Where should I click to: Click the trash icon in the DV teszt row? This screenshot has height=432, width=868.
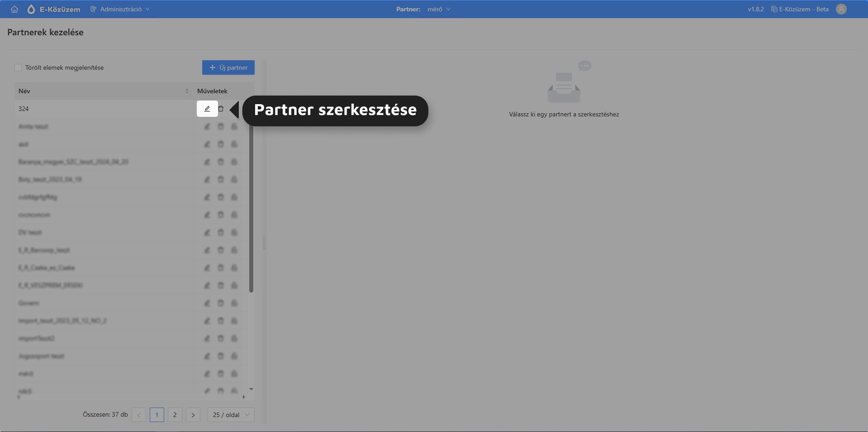click(x=221, y=232)
